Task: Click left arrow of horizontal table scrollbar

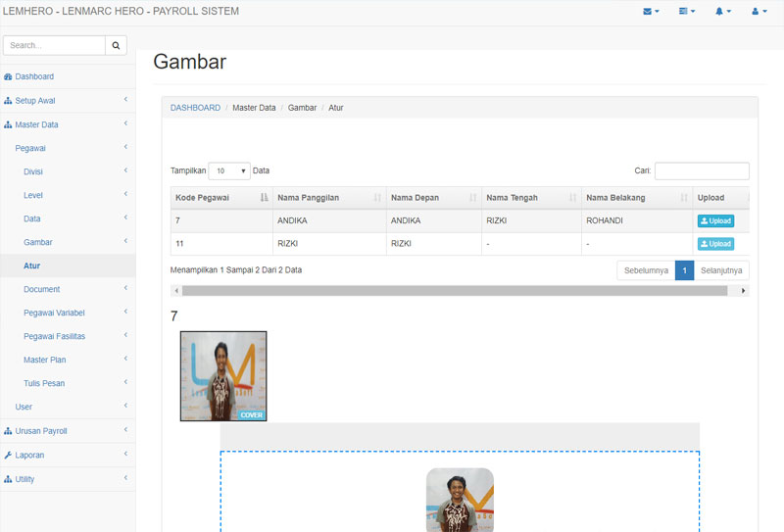Action: tap(176, 291)
